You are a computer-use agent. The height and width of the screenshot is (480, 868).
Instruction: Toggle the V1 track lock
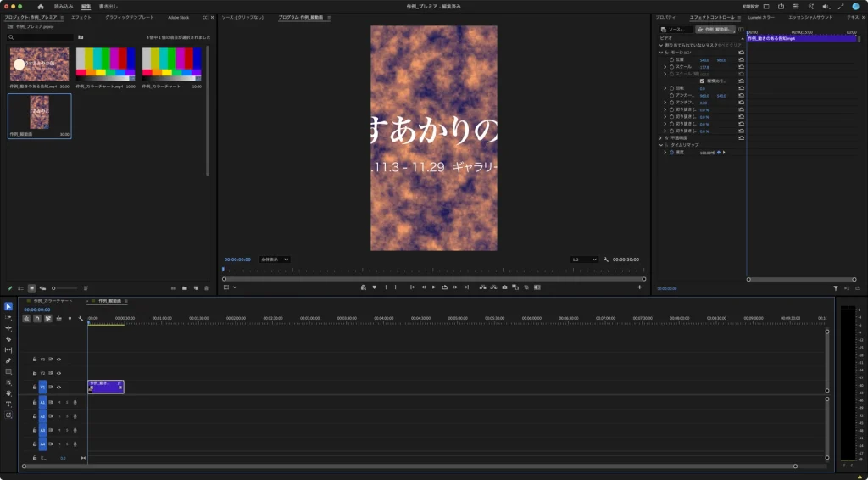click(34, 387)
